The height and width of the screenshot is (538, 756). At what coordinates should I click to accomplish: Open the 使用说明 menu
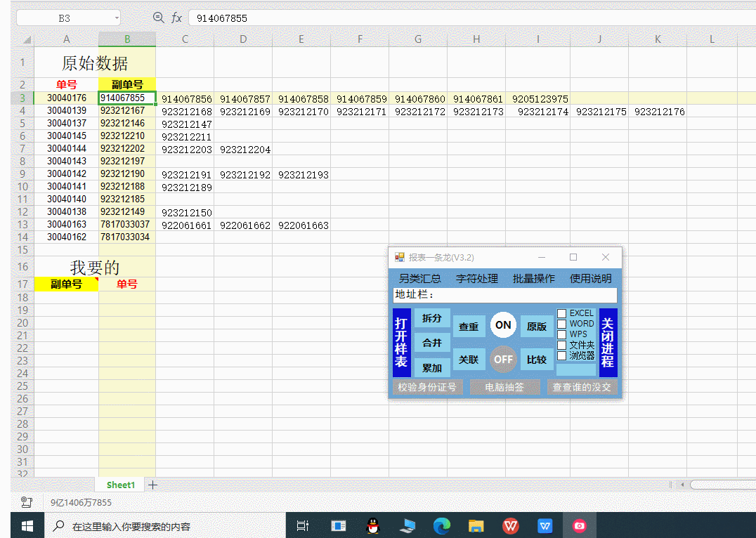pos(591,279)
